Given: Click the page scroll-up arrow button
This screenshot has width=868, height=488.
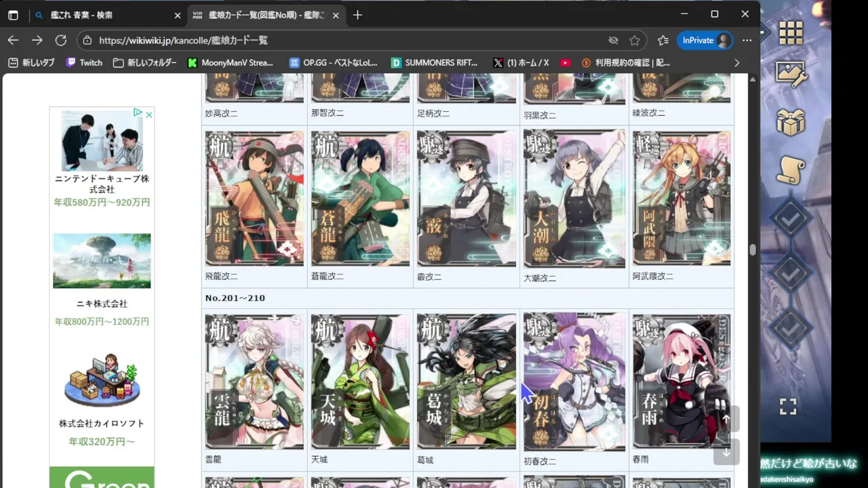Looking at the screenshot, I should click(726, 420).
